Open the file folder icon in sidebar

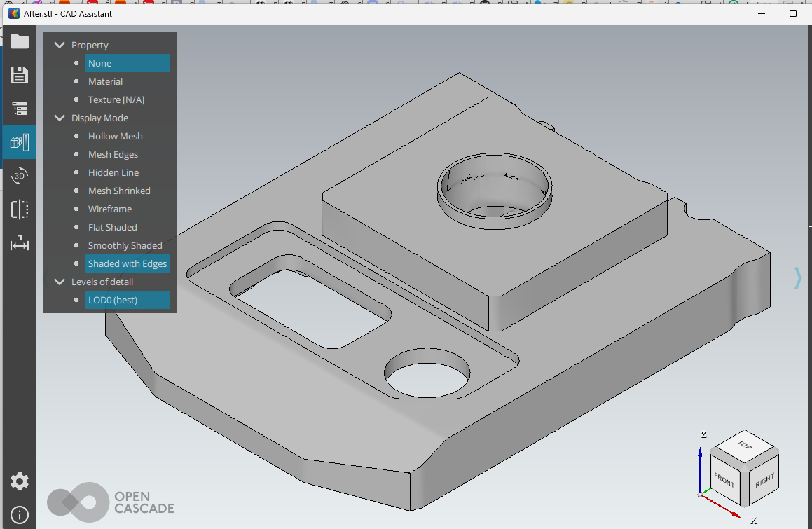pos(20,41)
